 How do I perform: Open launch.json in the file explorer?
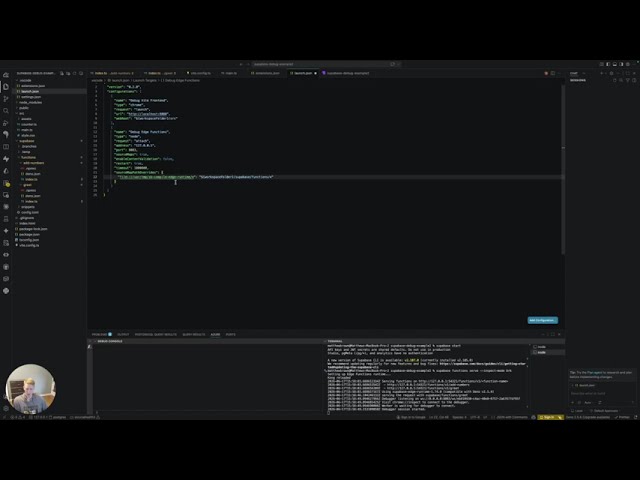[50, 91]
